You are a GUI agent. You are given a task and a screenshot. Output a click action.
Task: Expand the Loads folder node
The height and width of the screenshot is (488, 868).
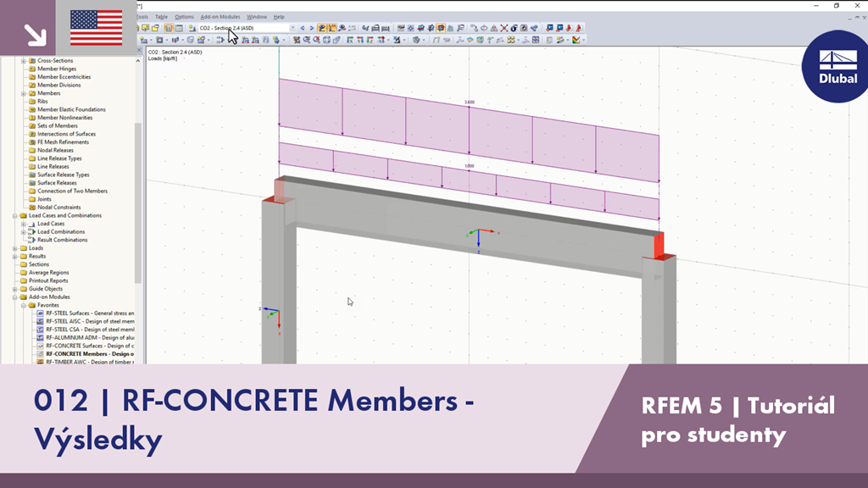click(x=15, y=248)
